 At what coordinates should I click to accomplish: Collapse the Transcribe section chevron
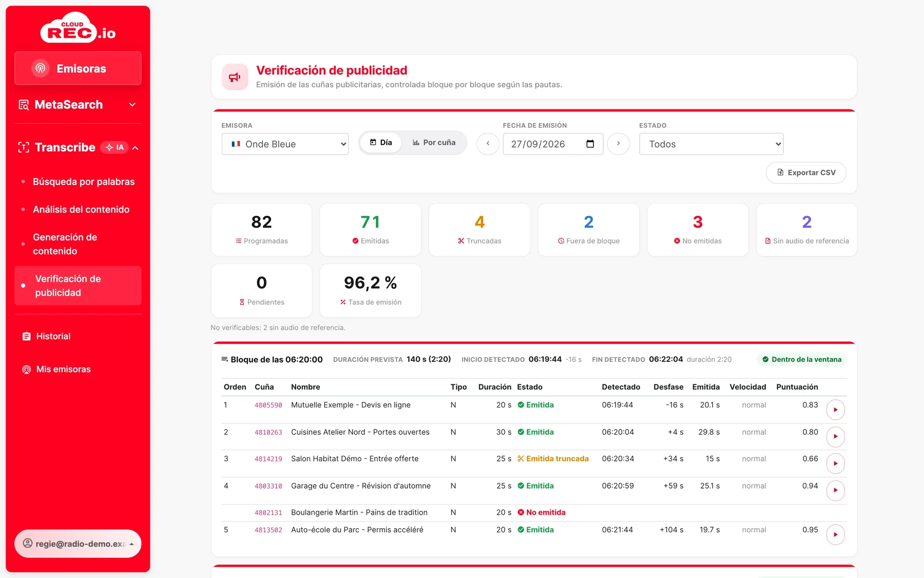(136, 148)
